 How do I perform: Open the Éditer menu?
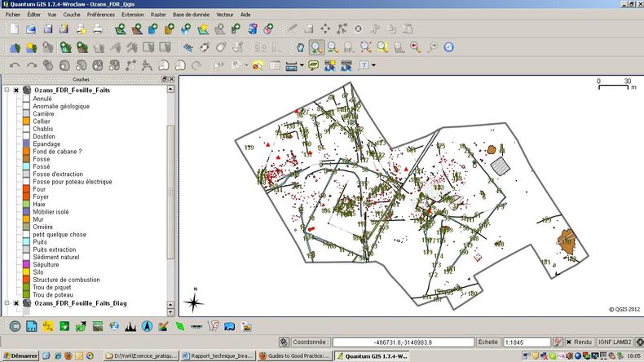pyautogui.click(x=33, y=15)
